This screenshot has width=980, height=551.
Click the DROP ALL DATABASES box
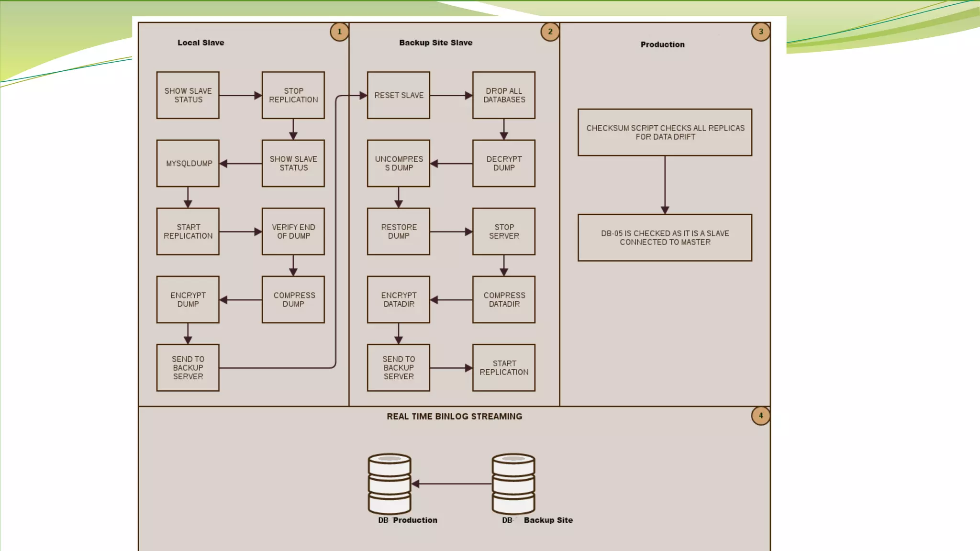pos(503,95)
